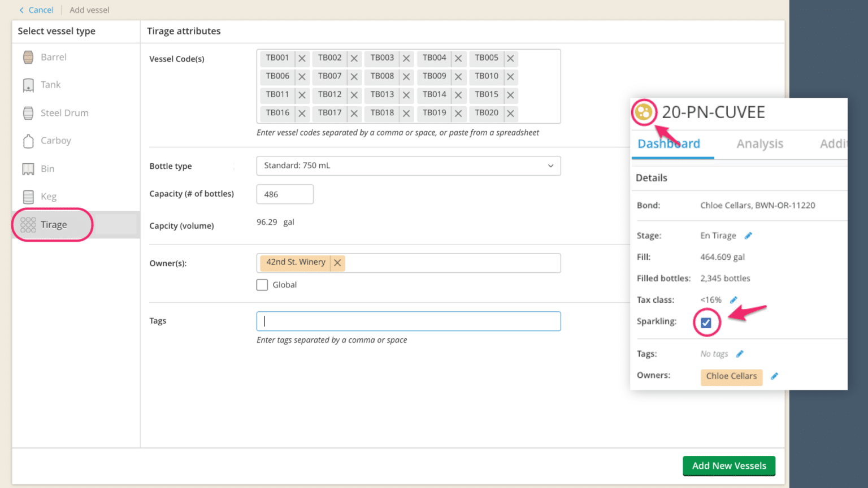Select the Carboy vessel icon
The height and width of the screenshot is (488, 868).
(28, 141)
